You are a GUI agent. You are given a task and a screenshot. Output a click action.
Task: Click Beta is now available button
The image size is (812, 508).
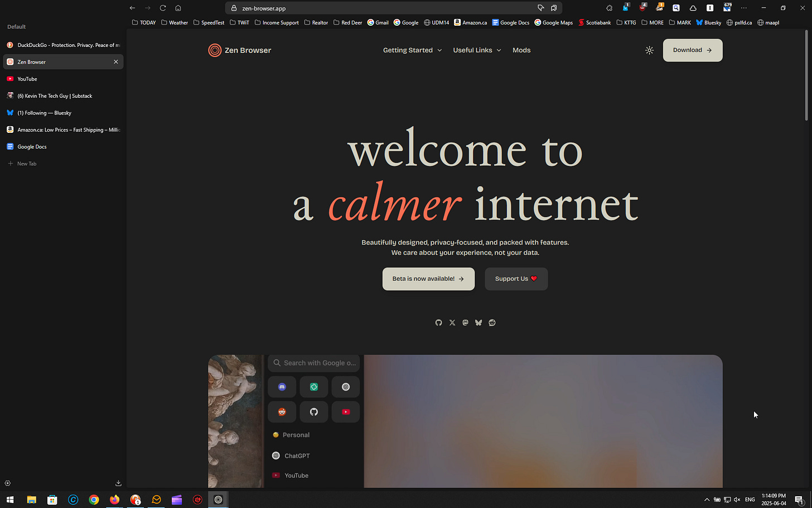(428, 279)
